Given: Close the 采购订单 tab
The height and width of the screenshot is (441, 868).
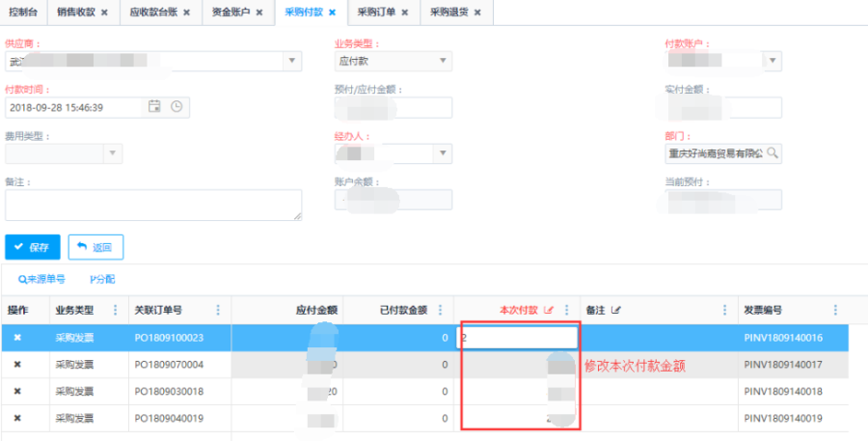Looking at the screenshot, I should coord(404,13).
